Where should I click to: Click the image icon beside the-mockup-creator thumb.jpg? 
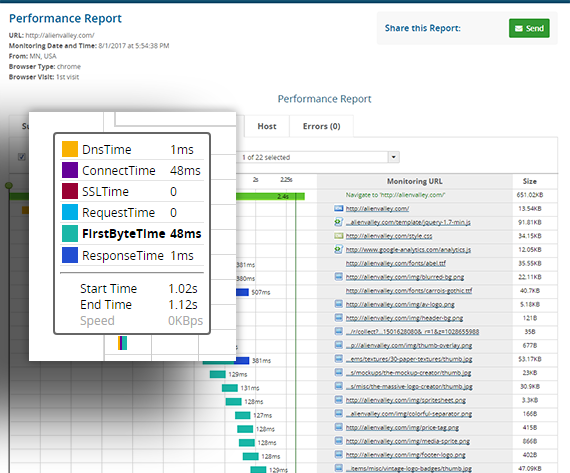338,372
